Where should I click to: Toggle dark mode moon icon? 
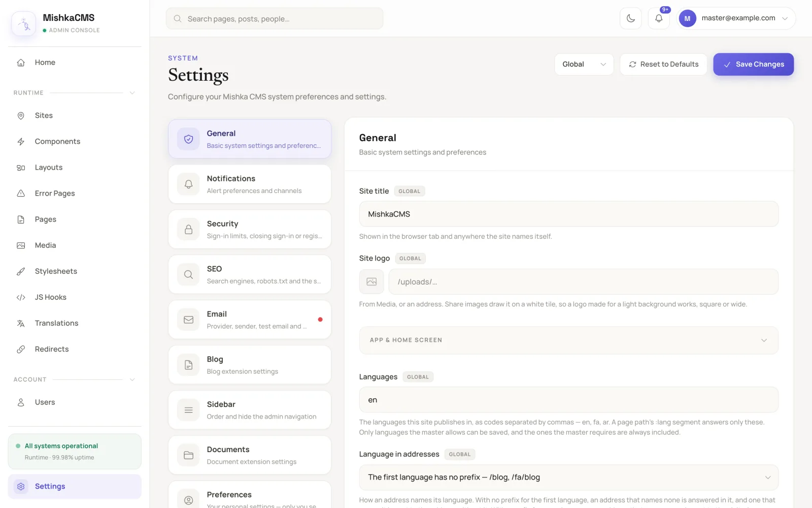pyautogui.click(x=631, y=18)
